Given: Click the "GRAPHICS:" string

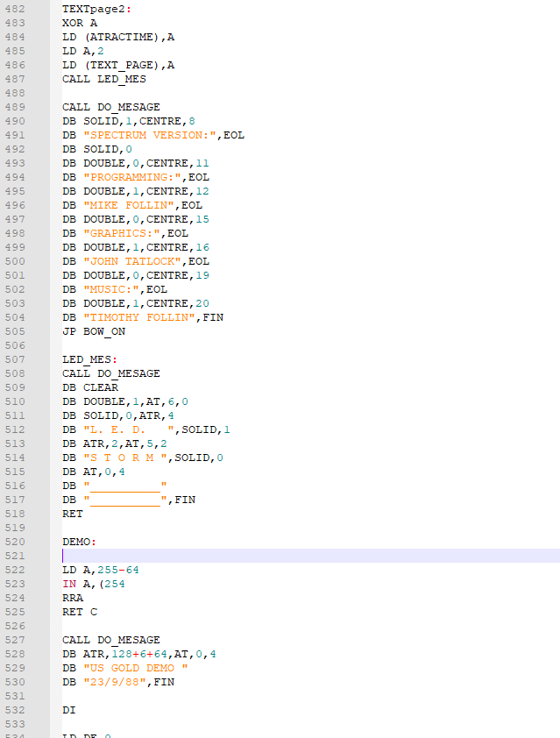Looking at the screenshot, I should coord(122,233).
